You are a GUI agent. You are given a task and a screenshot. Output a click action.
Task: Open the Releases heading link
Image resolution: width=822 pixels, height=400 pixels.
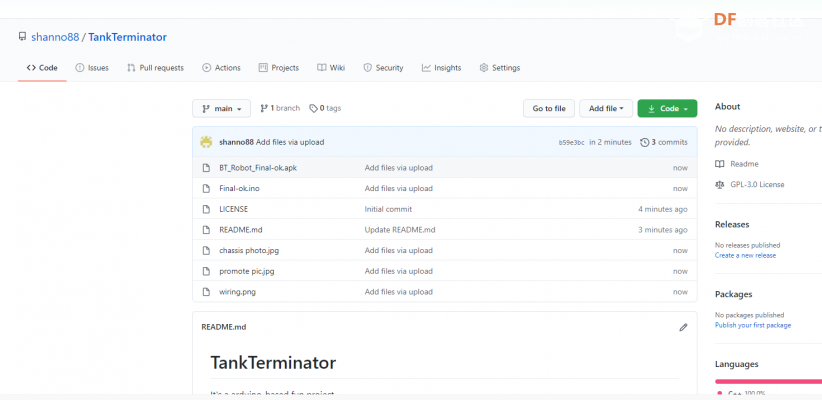[x=732, y=224]
